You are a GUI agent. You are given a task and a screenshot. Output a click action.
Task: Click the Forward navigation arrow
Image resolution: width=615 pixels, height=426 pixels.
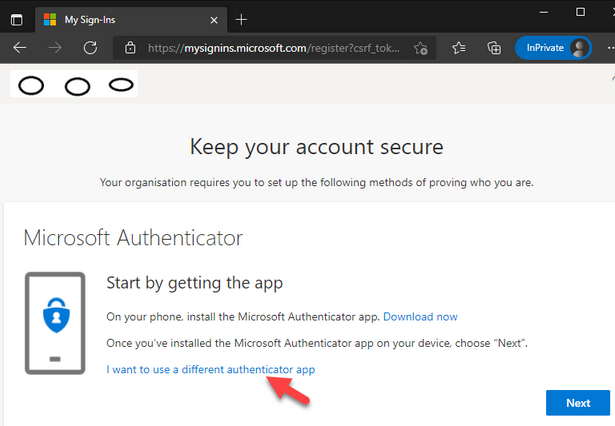tap(55, 48)
